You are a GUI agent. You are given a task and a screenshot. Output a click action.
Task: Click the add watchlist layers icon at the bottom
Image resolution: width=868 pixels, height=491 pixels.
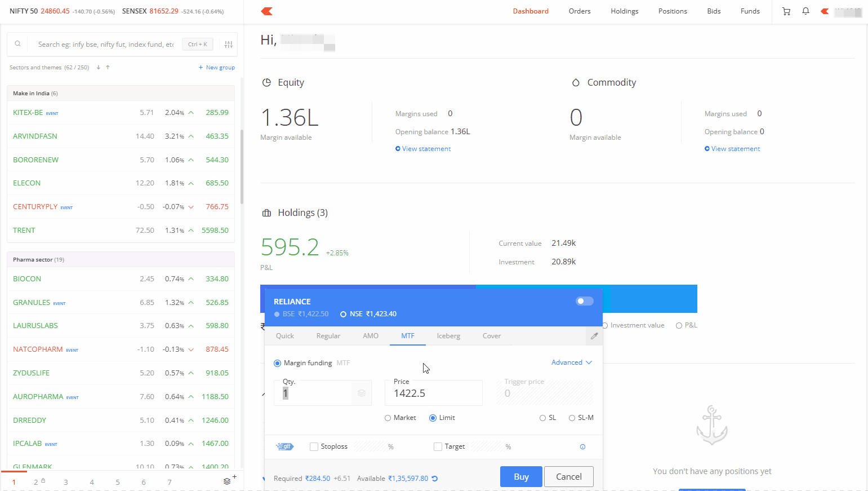tap(229, 480)
